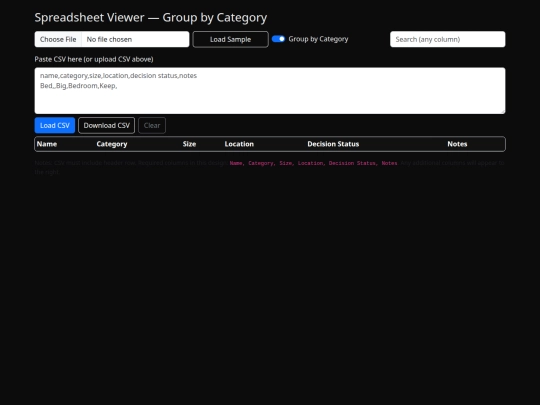
Task: Click the Clear button
Action: point(152,125)
